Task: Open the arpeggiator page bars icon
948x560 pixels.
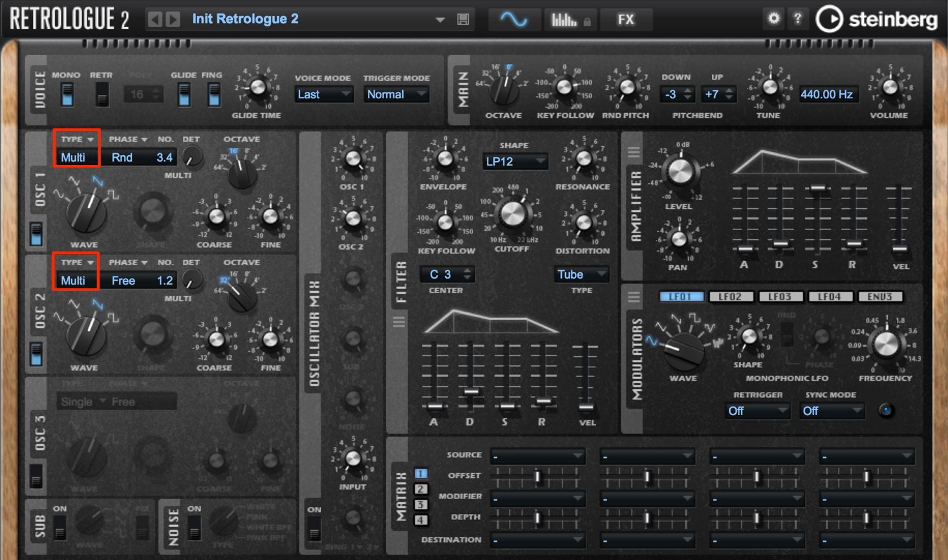Action: click(x=570, y=19)
